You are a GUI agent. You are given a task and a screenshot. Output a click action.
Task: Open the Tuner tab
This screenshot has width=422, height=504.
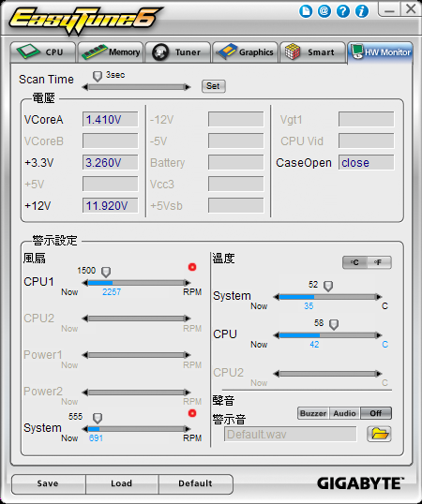pos(178,52)
